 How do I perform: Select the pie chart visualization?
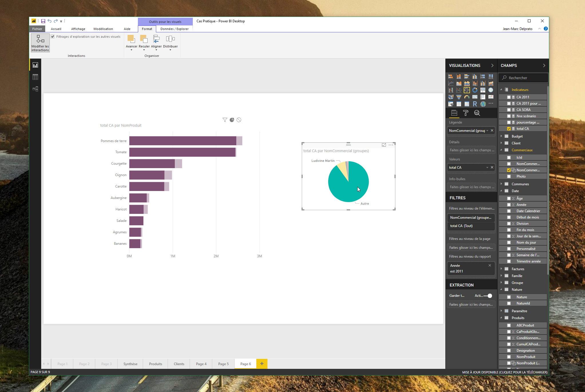pos(467,90)
